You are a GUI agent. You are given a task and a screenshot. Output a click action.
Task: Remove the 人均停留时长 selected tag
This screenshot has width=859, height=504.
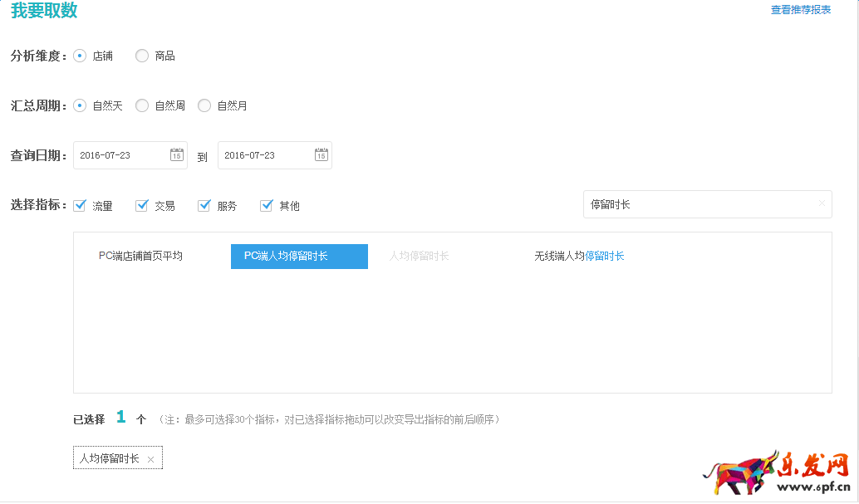coord(150,458)
